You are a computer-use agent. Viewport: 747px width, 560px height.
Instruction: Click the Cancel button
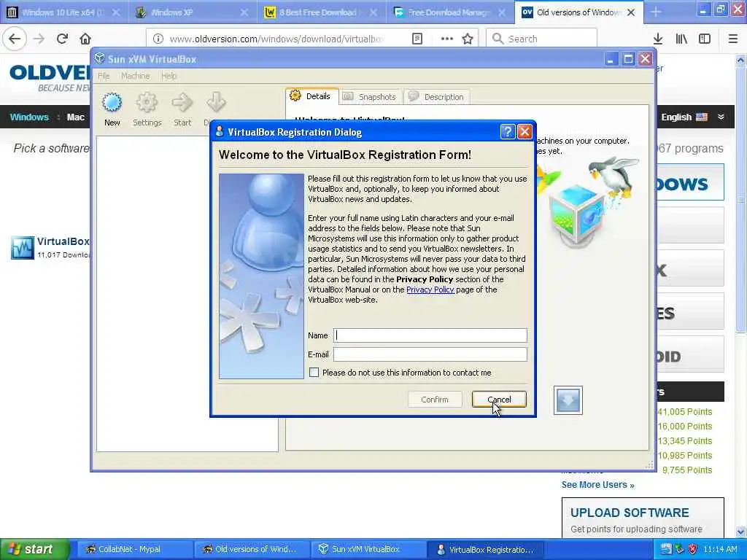coord(499,399)
